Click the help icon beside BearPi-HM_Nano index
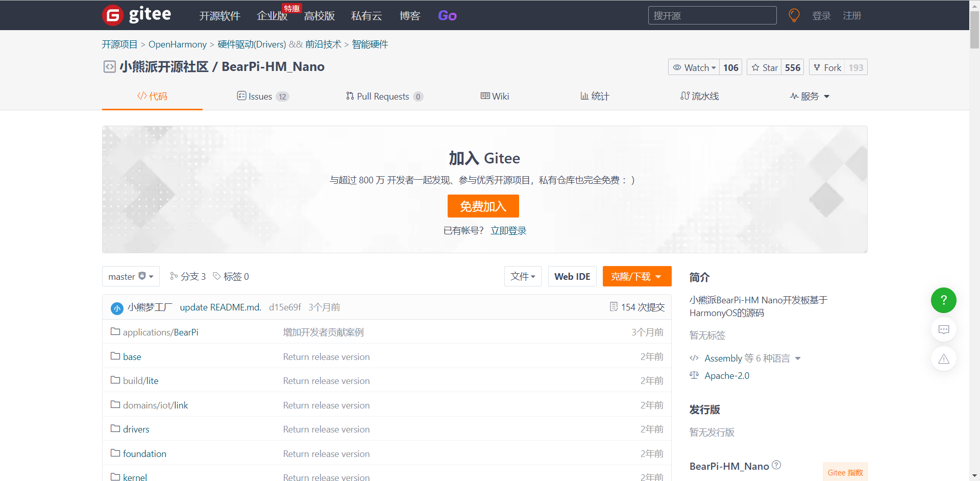This screenshot has height=481, width=980. [776, 465]
